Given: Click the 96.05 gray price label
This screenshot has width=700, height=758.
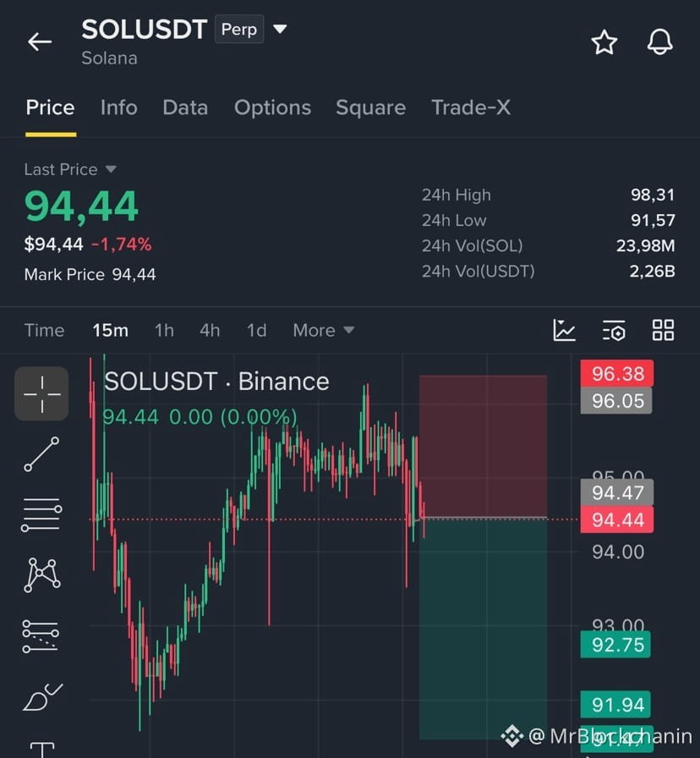Looking at the screenshot, I should pos(616,401).
